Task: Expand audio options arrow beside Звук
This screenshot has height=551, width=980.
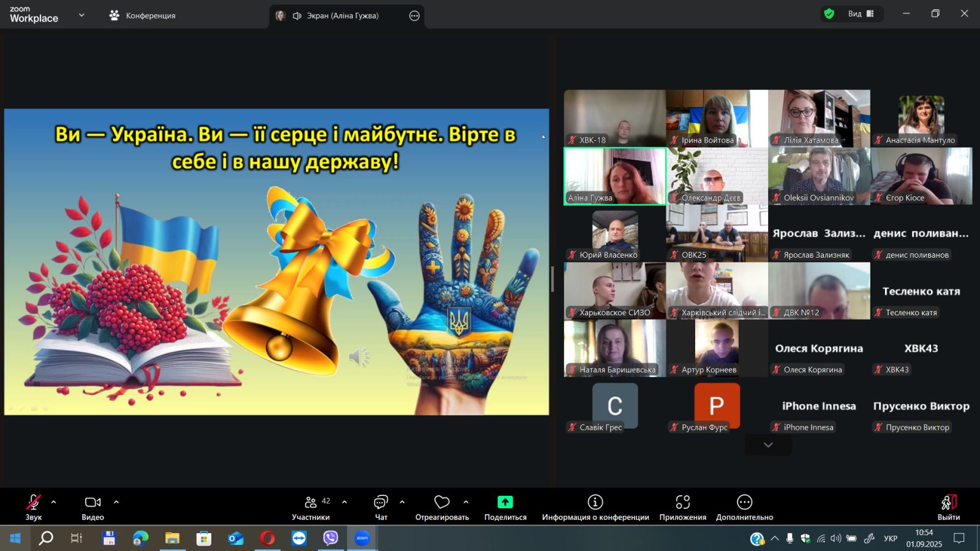Action: (x=54, y=502)
